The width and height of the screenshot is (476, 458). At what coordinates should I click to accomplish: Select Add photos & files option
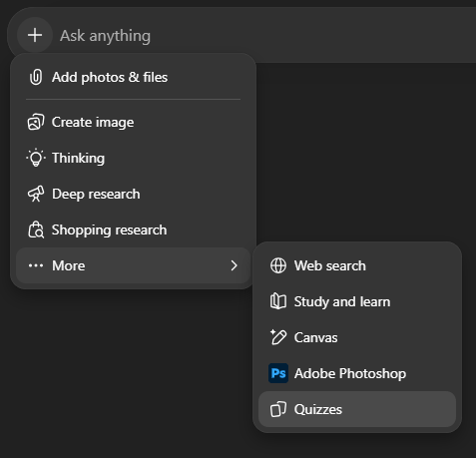pyautogui.click(x=133, y=77)
